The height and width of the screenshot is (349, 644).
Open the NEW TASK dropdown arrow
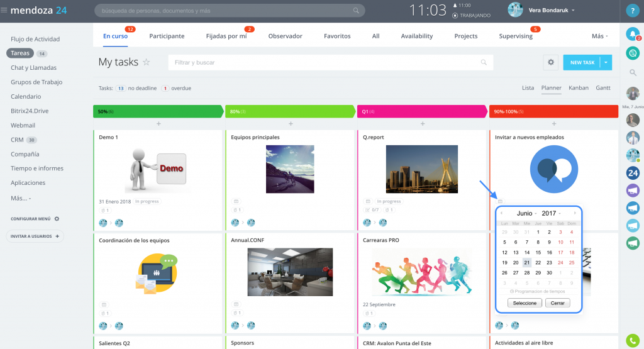[606, 62]
